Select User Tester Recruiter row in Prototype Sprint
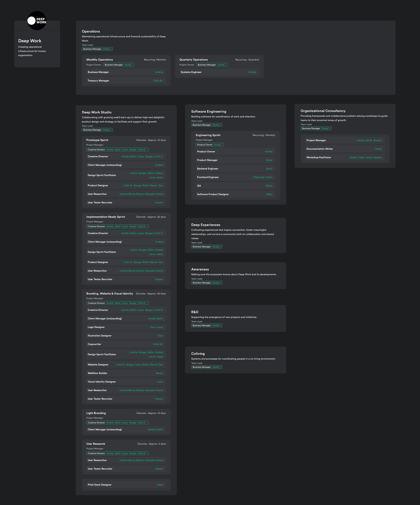Screen dimensions: 420x505 126,202
